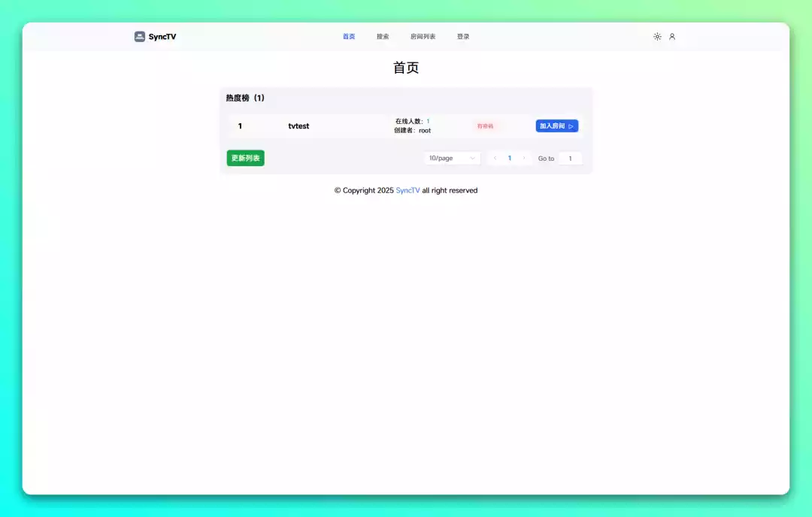The width and height of the screenshot is (812, 517).
Task: Click the 在线人数: 1 text
Action: point(412,121)
